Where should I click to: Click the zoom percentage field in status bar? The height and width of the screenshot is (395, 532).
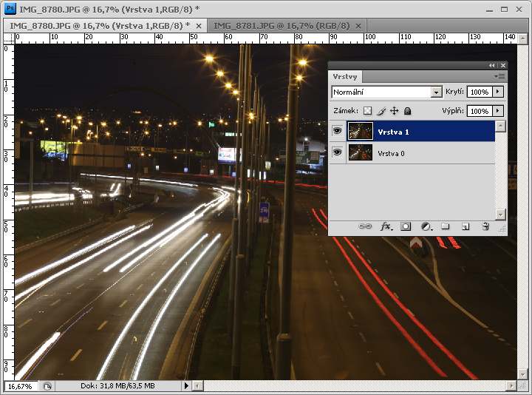[20, 386]
